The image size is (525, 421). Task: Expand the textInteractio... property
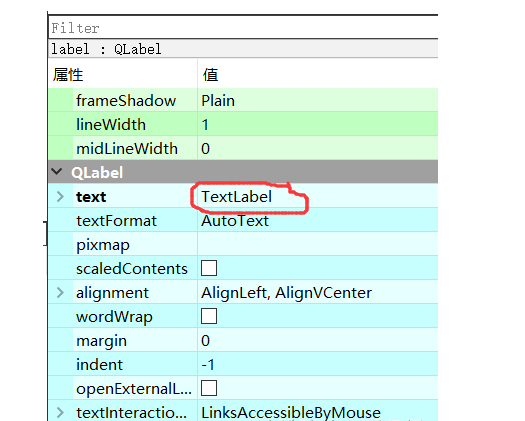[x=60, y=412]
